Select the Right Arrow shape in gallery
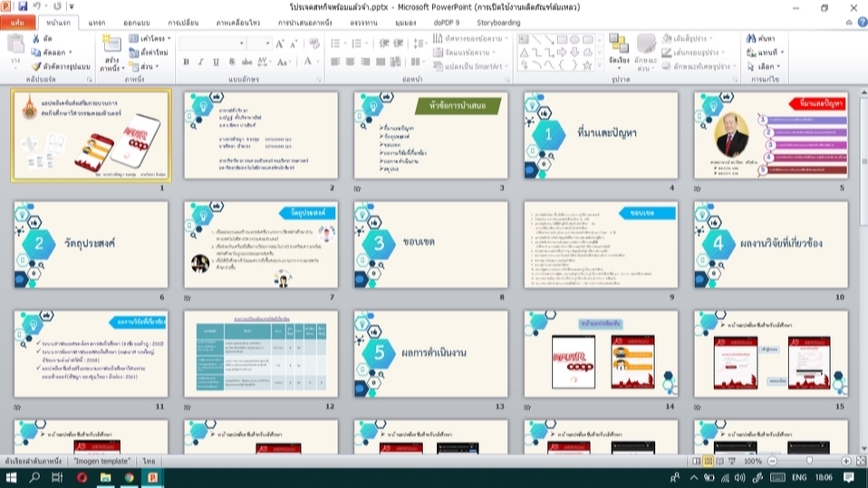Viewport: 868px width, 488px height. [562, 53]
